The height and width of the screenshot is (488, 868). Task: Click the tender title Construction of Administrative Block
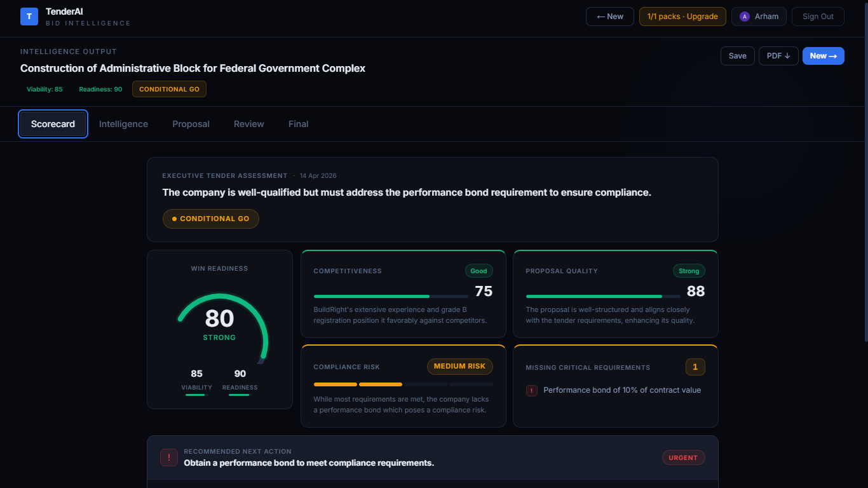[193, 68]
